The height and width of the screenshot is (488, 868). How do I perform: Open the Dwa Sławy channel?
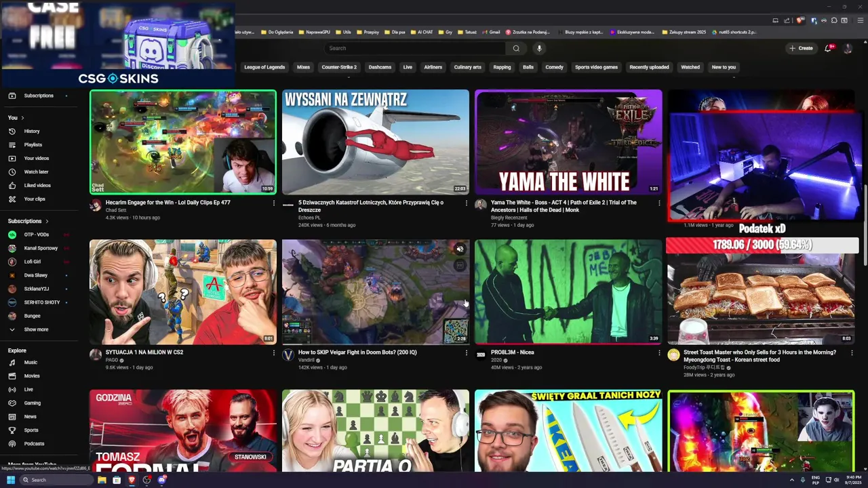[35, 275]
